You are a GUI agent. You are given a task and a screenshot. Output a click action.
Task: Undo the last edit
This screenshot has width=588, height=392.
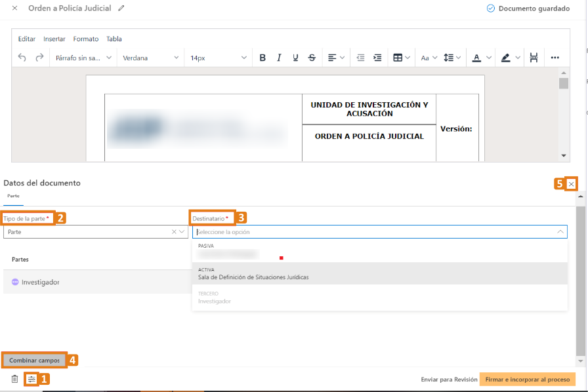(20, 57)
